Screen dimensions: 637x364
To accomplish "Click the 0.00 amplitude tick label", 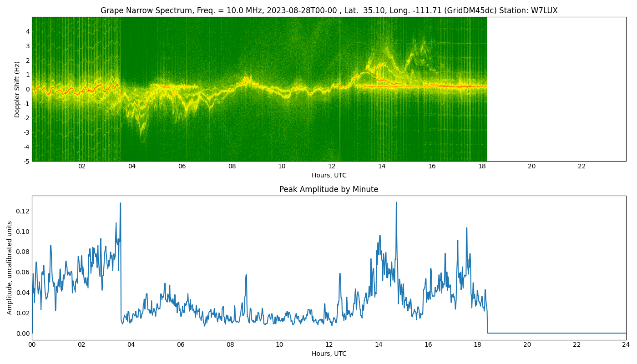I will 22,334.
